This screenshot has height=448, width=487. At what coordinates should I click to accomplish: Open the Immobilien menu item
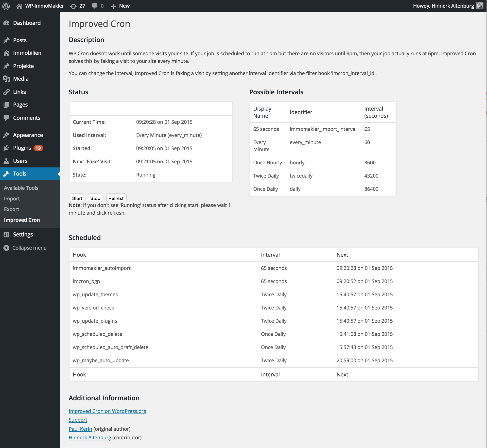(x=27, y=53)
